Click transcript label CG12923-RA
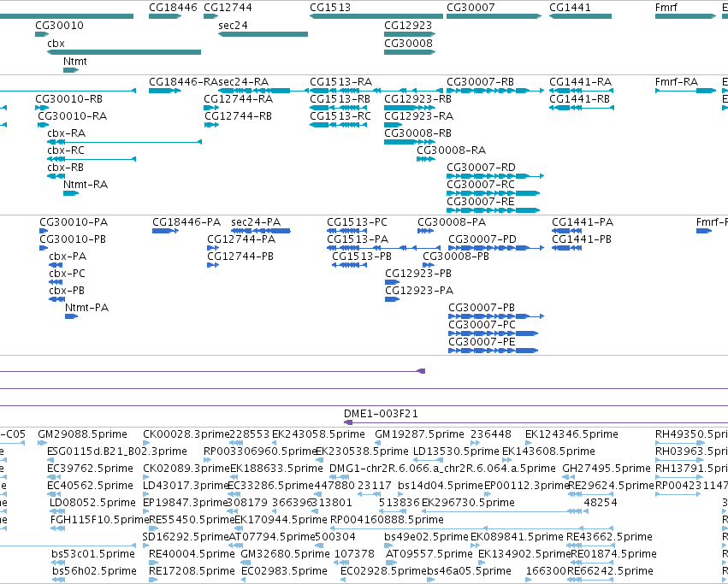The width and height of the screenshot is (728, 584). tap(418, 116)
